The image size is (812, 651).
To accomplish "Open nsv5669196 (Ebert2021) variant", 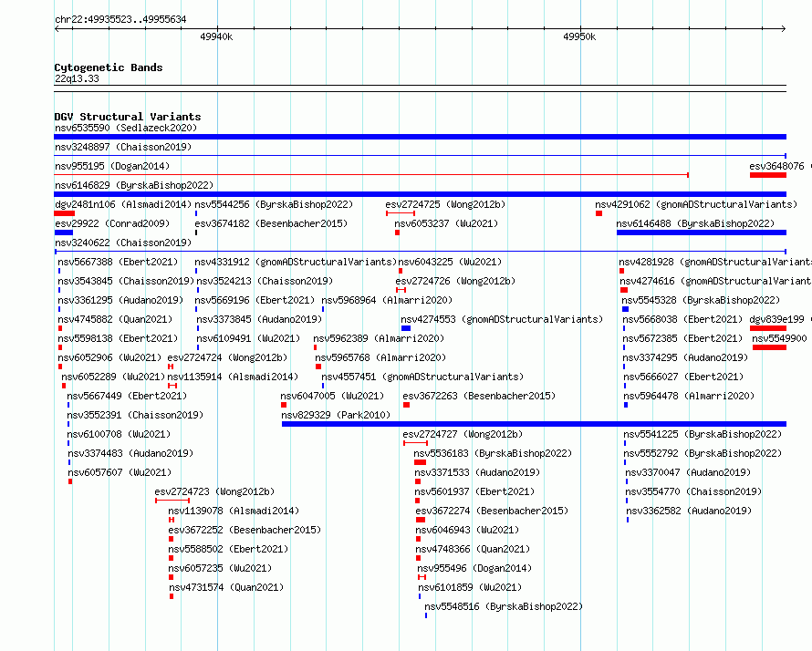I will pyautogui.click(x=255, y=300).
